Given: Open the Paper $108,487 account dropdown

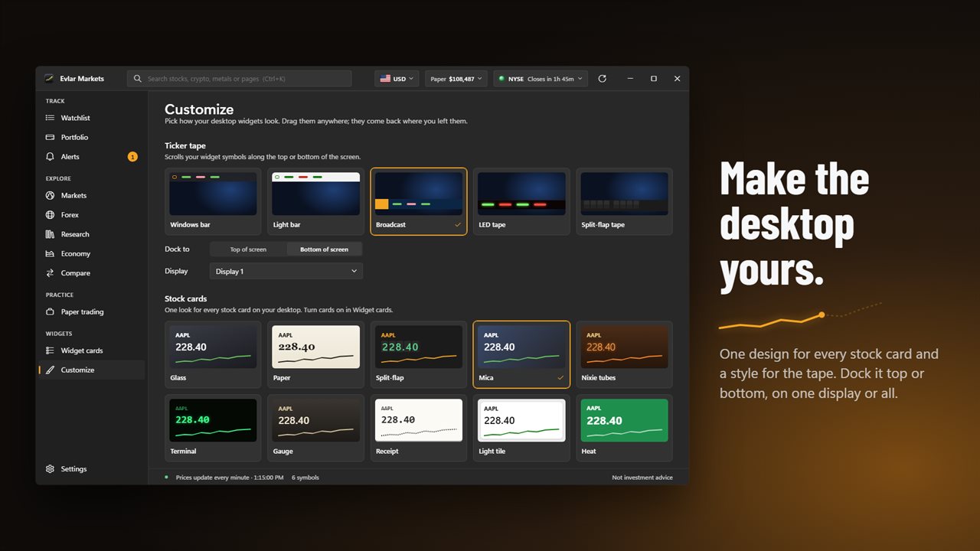Looking at the screenshot, I should pos(456,79).
